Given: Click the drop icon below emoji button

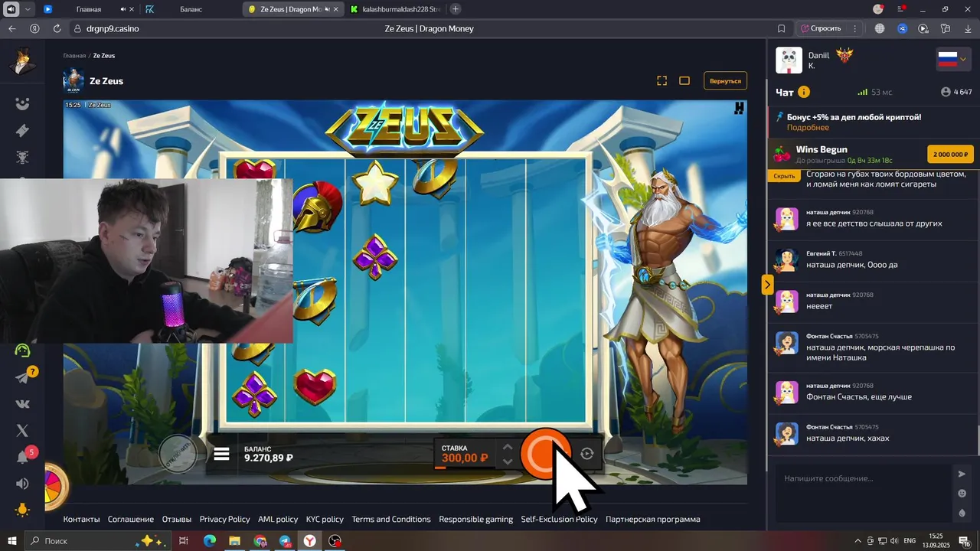Looking at the screenshot, I should point(962,513).
